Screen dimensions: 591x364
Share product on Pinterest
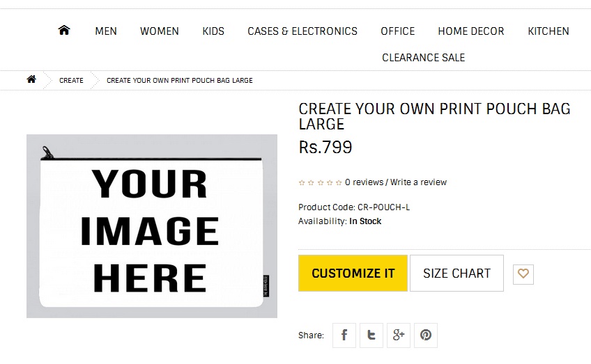click(x=426, y=335)
